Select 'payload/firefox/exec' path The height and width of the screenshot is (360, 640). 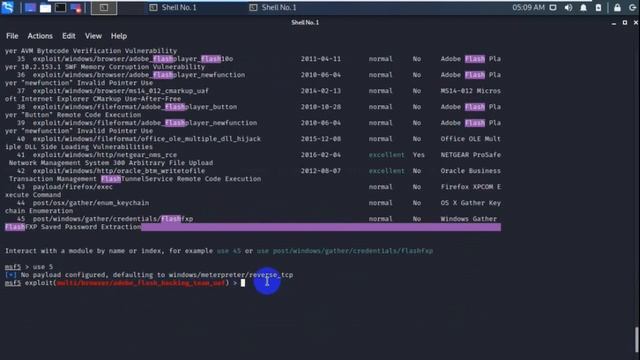tap(73, 187)
